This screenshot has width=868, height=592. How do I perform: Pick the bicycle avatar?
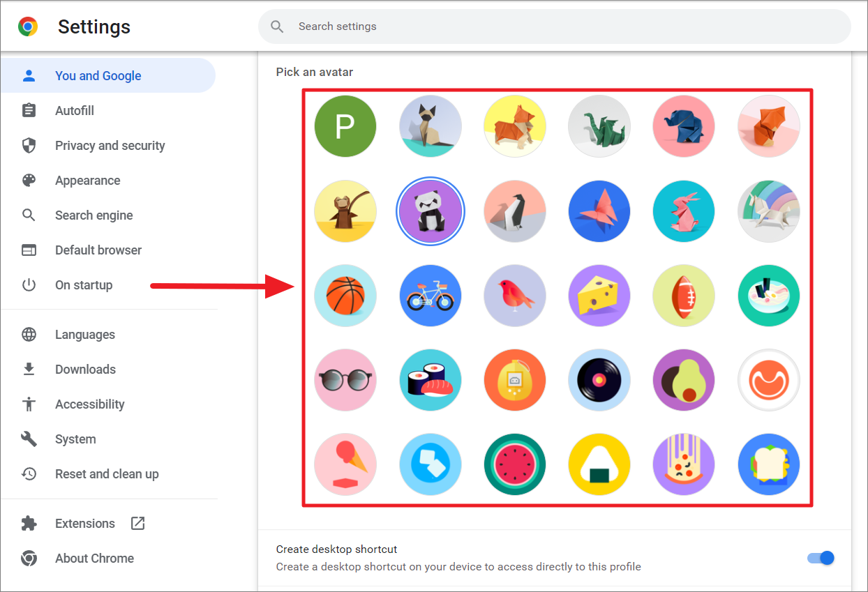pos(431,296)
